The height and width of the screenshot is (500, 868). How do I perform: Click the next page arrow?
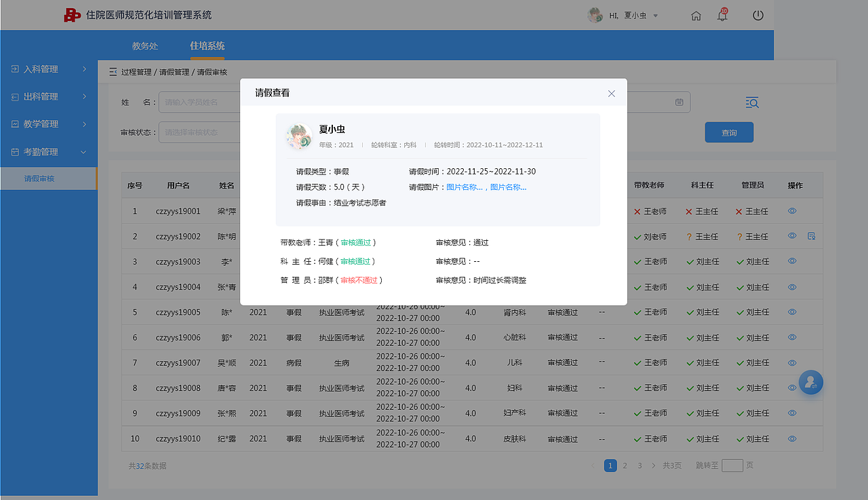[654, 465]
